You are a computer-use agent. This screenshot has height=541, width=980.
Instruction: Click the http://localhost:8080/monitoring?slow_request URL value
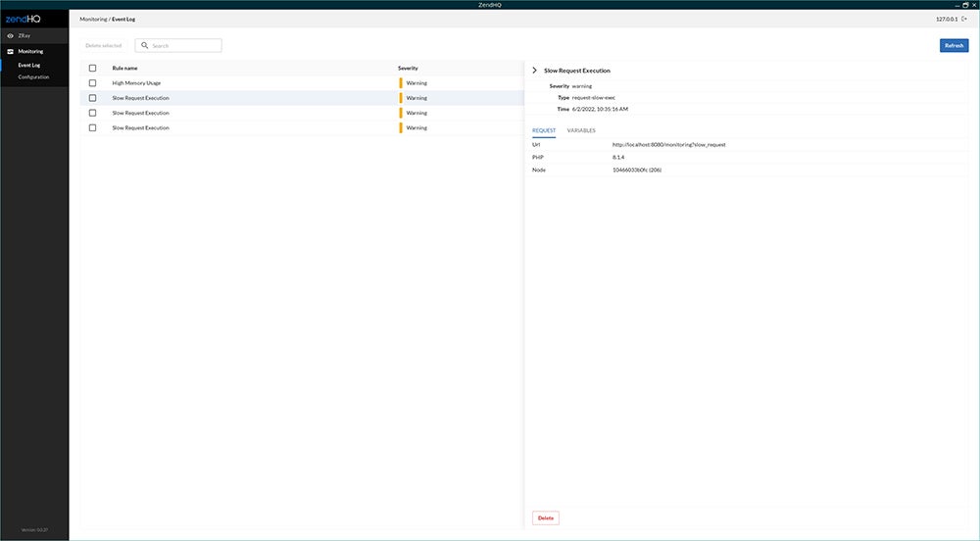pos(668,145)
